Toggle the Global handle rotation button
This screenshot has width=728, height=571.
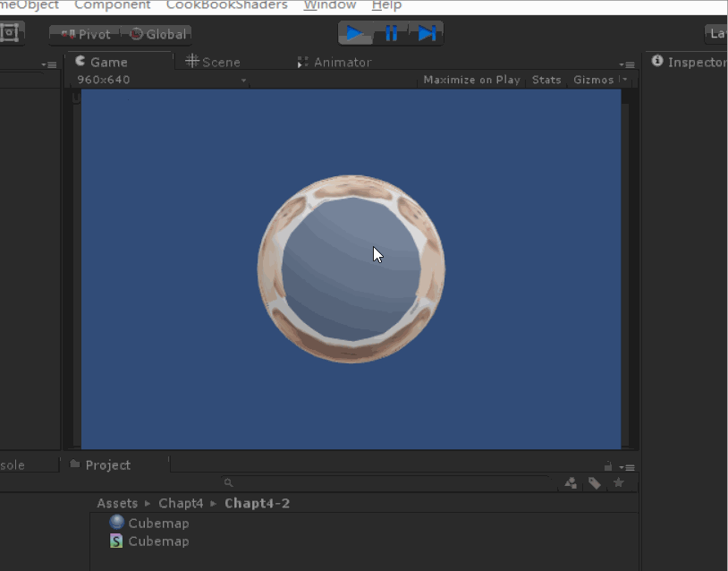tap(156, 34)
